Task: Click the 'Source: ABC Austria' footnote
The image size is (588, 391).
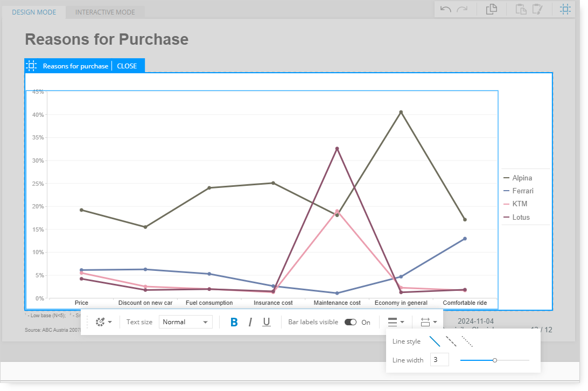Action: [x=53, y=330]
